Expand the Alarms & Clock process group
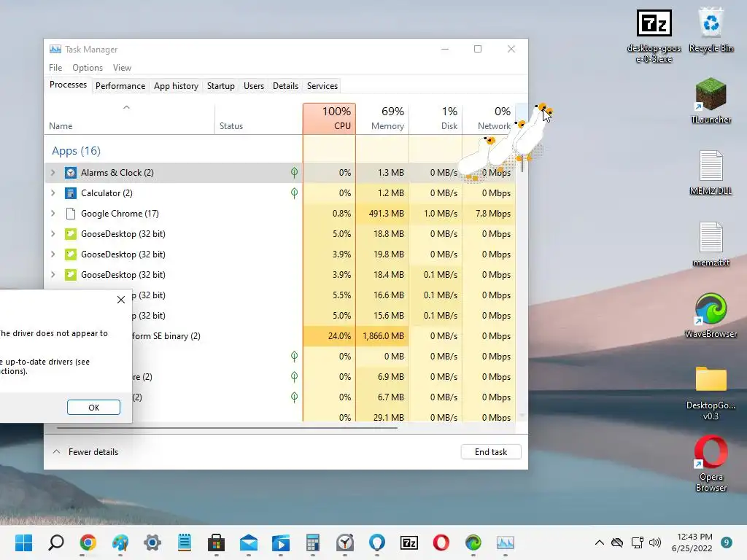 pyautogui.click(x=53, y=172)
